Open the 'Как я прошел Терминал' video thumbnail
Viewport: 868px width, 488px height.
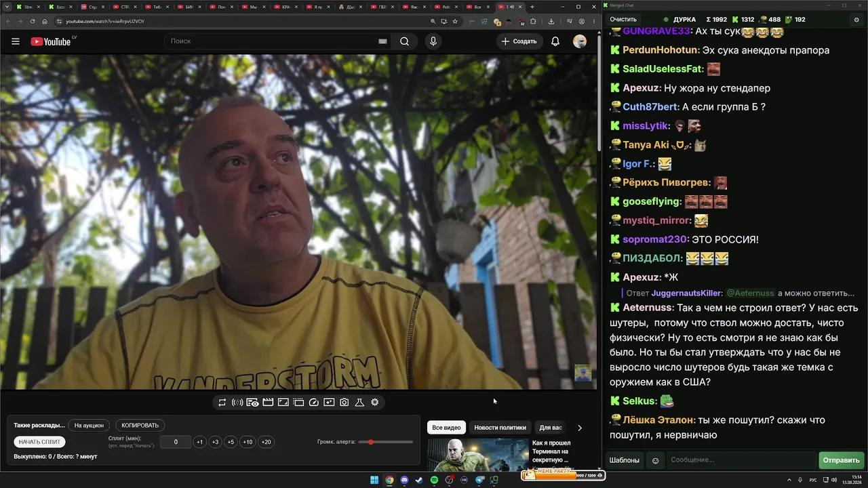(477, 455)
